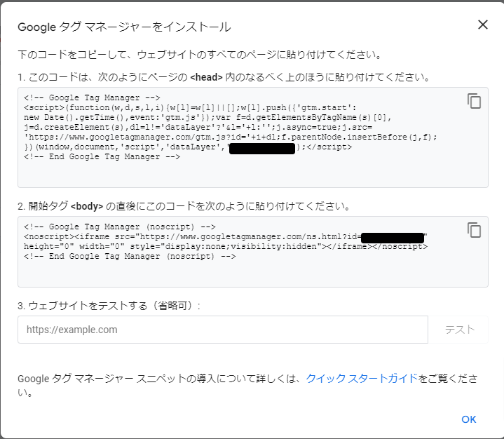The height and width of the screenshot is (439, 504).
Task: Click the テスト button
Action: pyautogui.click(x=459, y=330)
